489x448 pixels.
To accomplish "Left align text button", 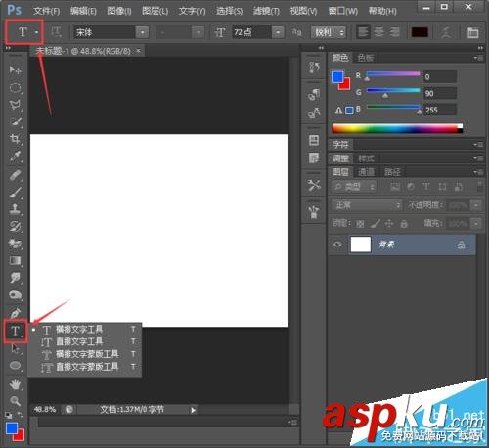I will click(363, 32).
